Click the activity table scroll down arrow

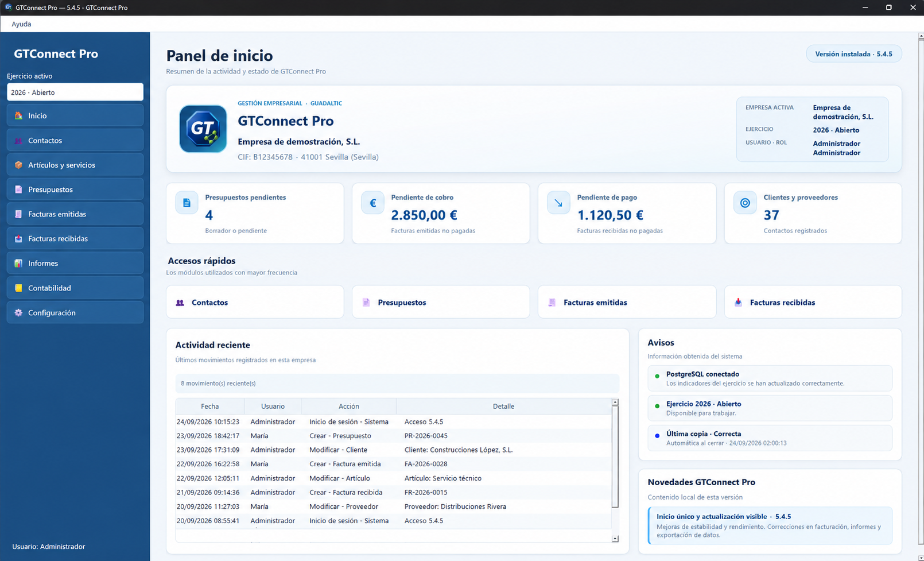point(615,539)
